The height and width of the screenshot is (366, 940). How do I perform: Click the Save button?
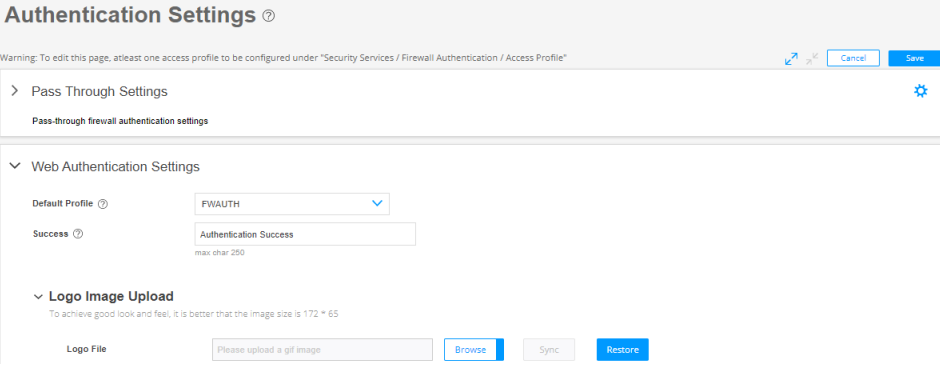pyautogui.click(x=914, y=58)
